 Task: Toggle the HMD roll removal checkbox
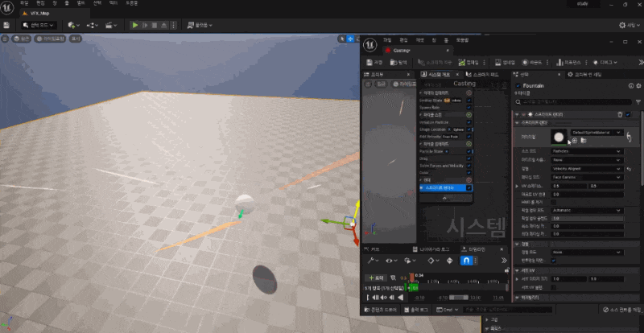(x=553, y=202)
